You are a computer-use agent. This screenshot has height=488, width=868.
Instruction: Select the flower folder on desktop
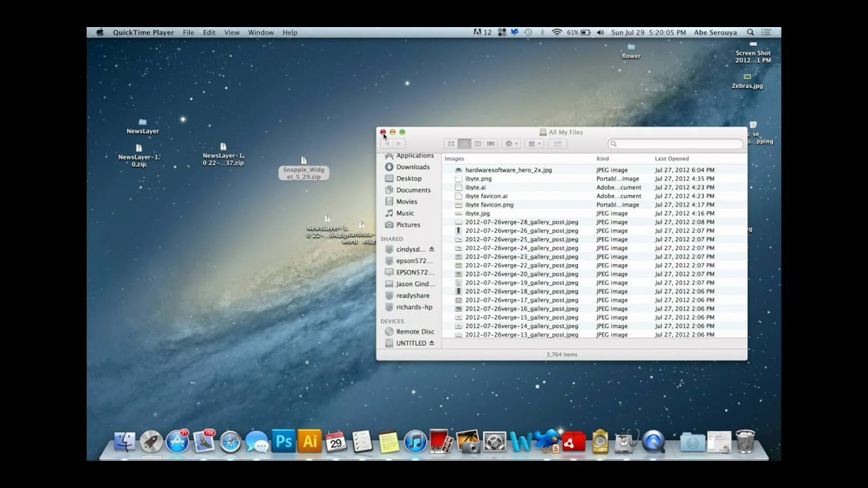pyautogui.click(x=631, y=51)
